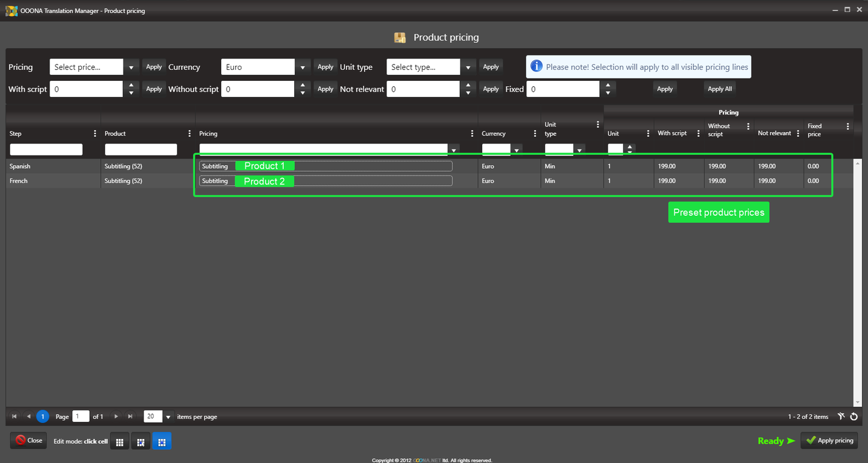Increase the With script value using up arrow
The width and height of the screenshot is (868, 463).
tap(131, 85)
